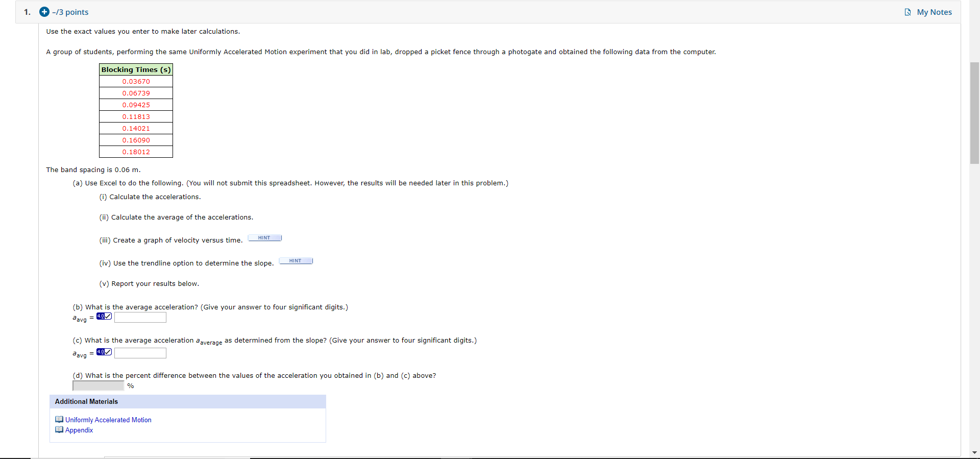Show the HINT for the trendline slope

296,261
